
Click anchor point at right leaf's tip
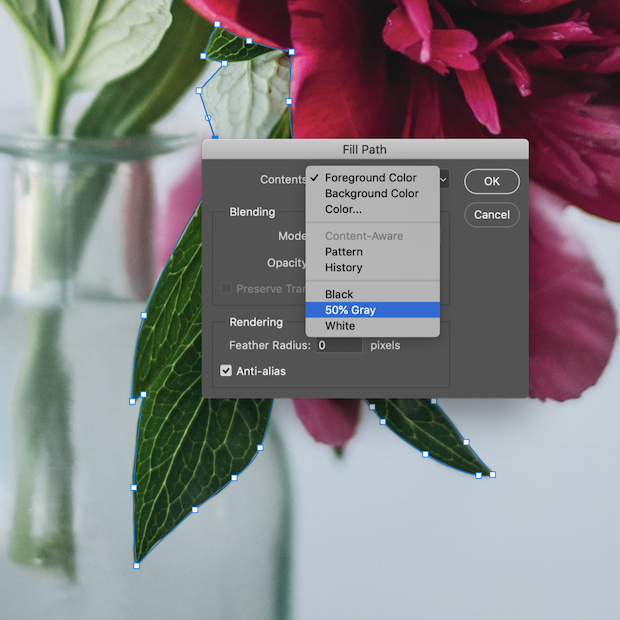click(x=492, y=474)
